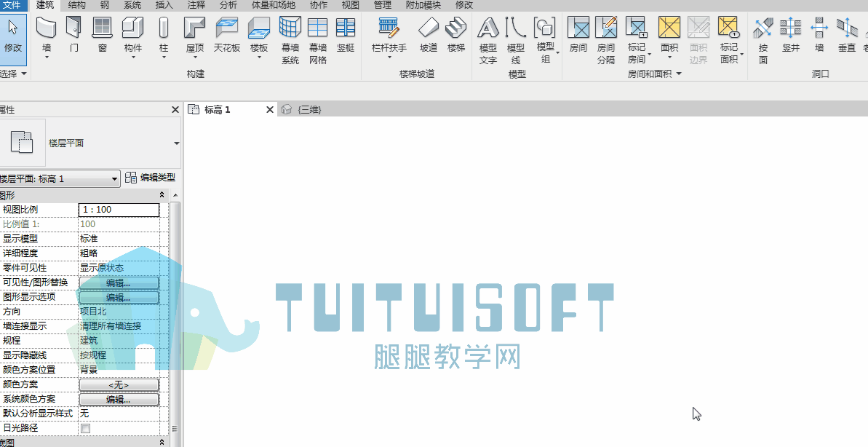The image size is (868, 447).
Task: Open the 文件 (File) menu
Action: pyautogui.click(x=12, y=5)
